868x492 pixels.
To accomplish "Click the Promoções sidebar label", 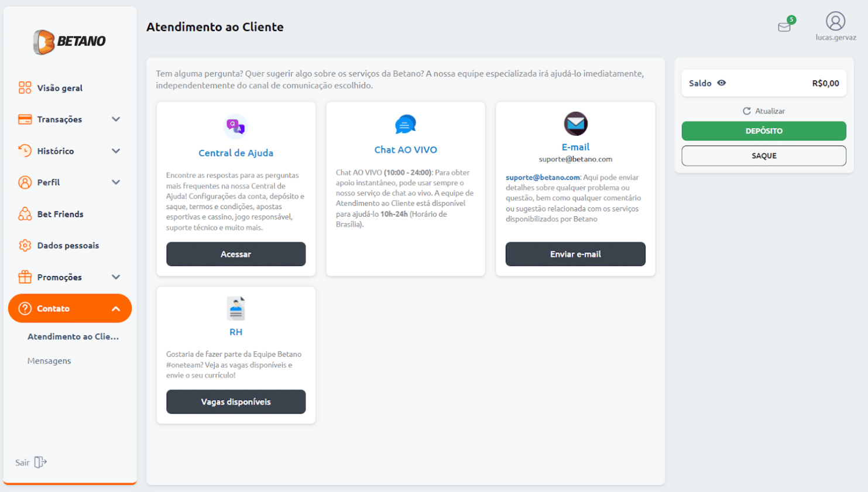I will click(60, 277).
